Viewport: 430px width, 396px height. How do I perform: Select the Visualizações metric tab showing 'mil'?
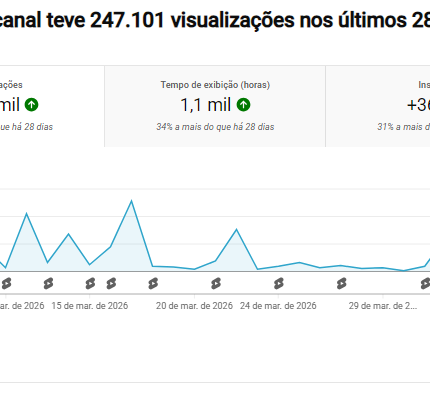coord(52,106)
